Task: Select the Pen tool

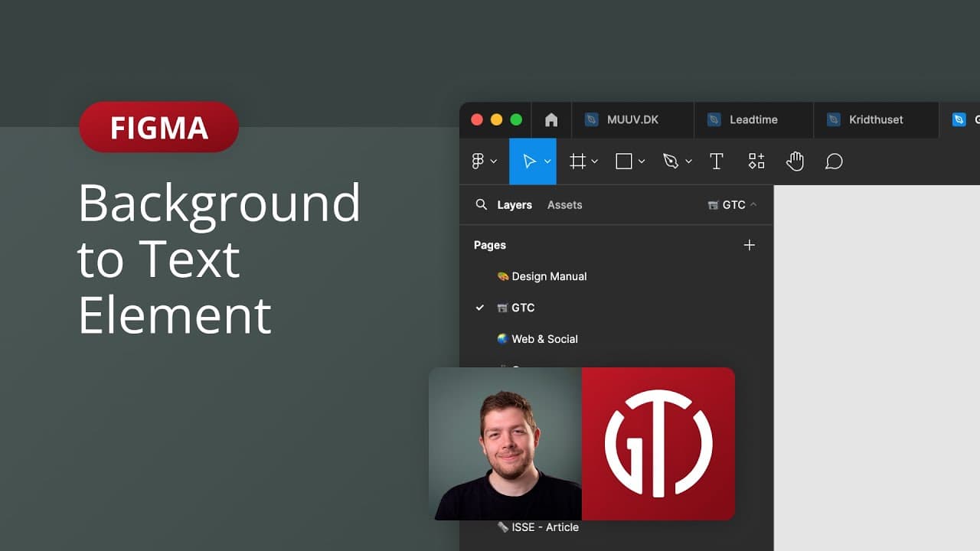Action: pyautogui.click(x=671, y=161)
